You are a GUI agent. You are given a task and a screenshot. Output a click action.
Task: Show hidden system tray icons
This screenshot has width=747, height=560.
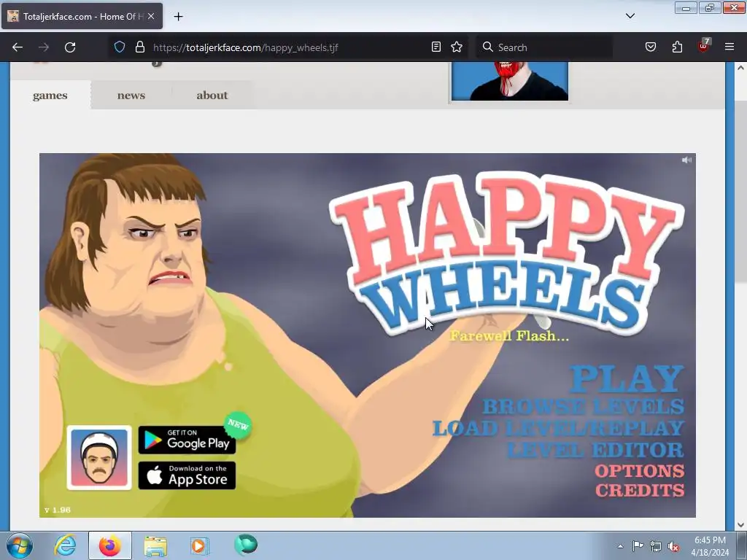pos(620,546)
